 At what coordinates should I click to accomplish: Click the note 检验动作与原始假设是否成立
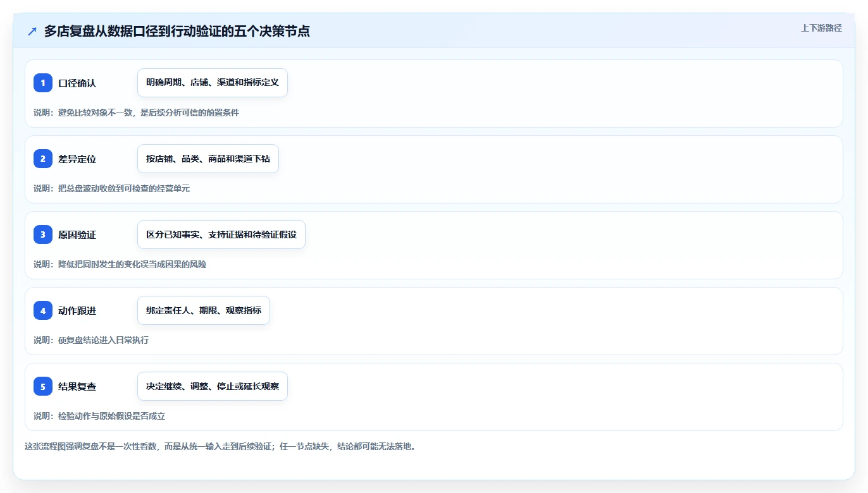[x=99, y=416]
